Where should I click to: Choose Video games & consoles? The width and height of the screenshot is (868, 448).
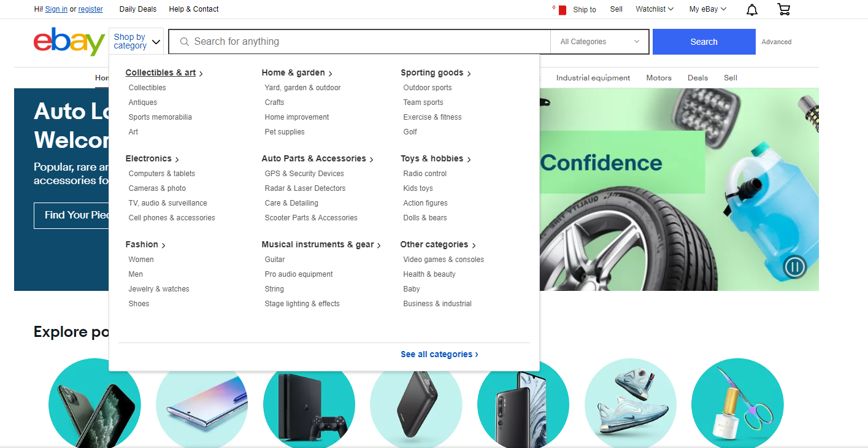444,260
